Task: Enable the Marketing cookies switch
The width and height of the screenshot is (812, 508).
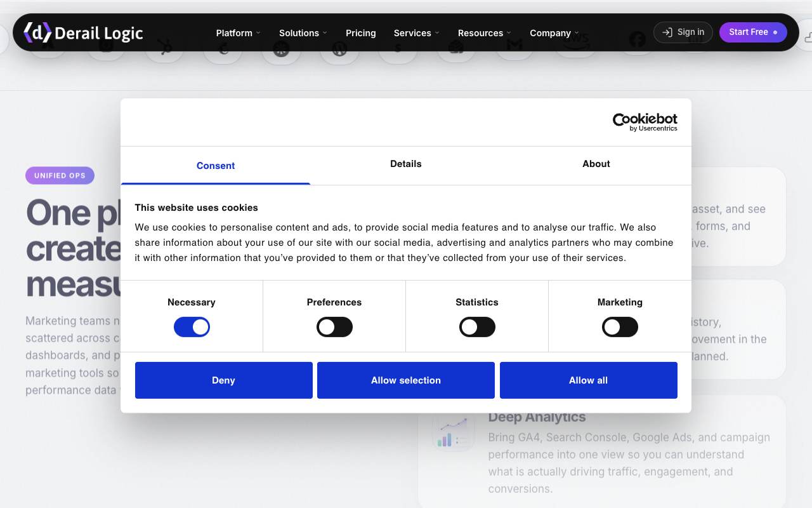Action: pos(620,327)
